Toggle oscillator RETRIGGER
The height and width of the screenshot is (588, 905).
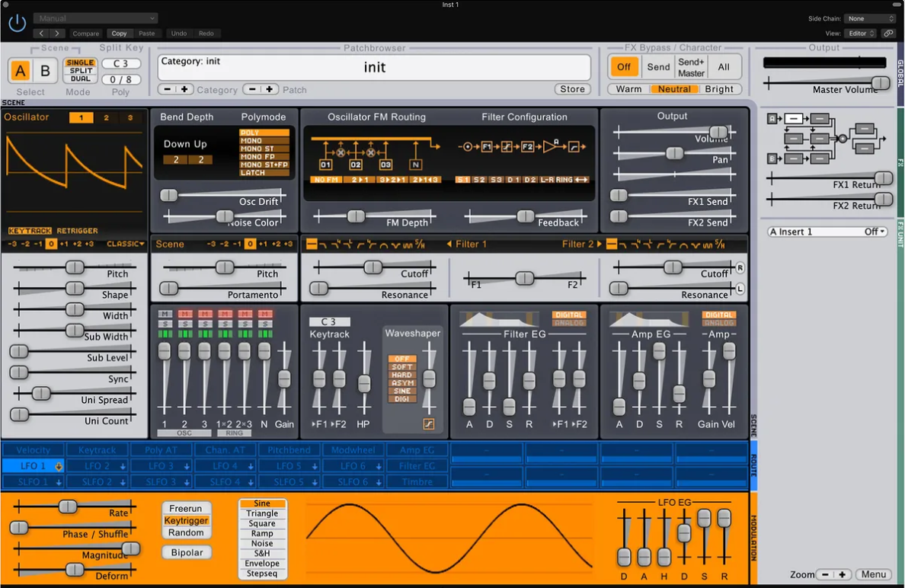pyautogui.click(x=78, y=231)
